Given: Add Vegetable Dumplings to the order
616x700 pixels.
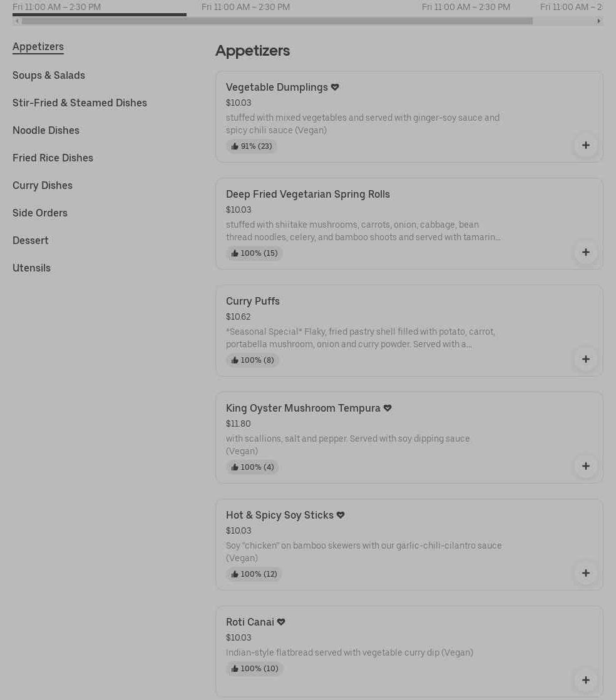Looking at the screenshot, I should tap(585, 145).
